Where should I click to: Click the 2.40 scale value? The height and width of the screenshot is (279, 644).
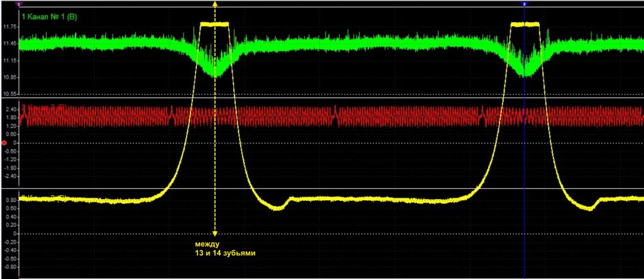coord(13,110)
